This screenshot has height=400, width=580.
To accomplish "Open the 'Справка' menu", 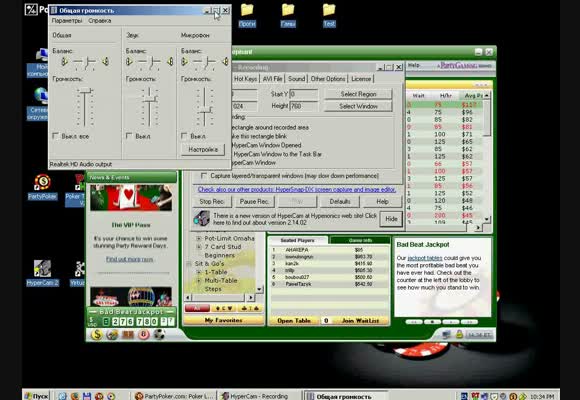I will point(100,21).
